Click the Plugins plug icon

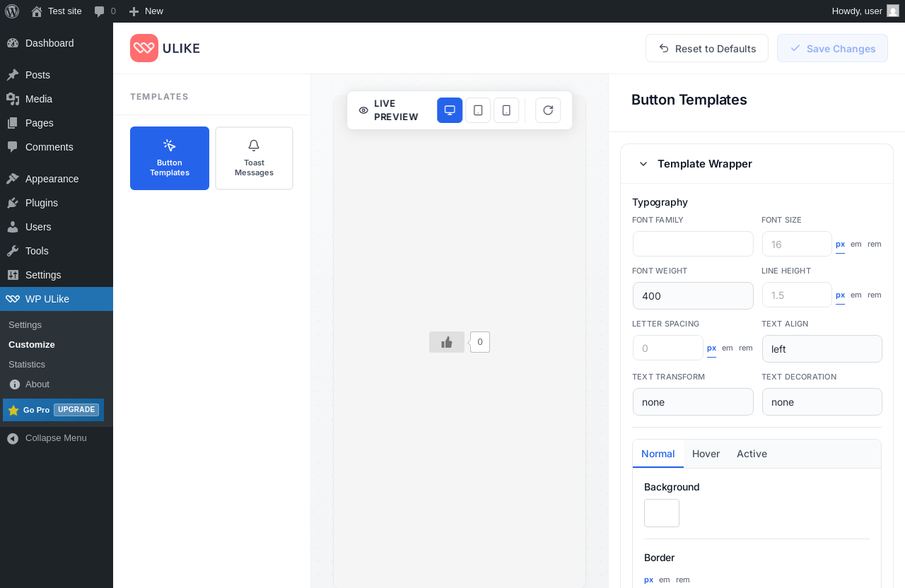tap(13, 203)
